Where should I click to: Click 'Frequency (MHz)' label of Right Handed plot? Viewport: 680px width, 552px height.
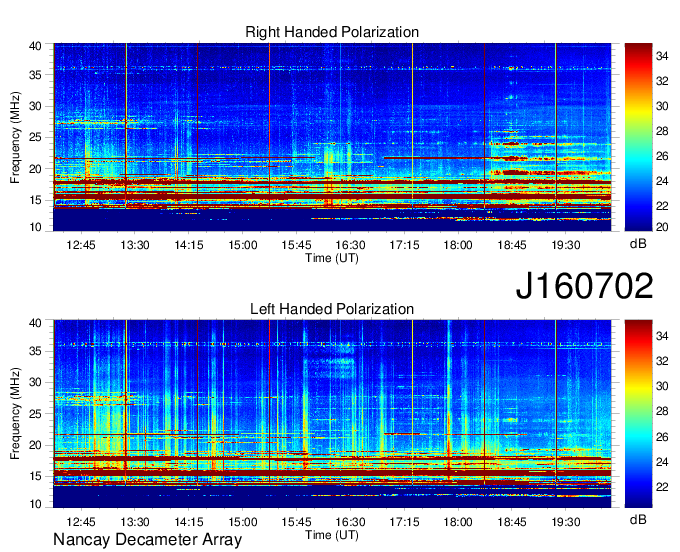pos(15,137)
